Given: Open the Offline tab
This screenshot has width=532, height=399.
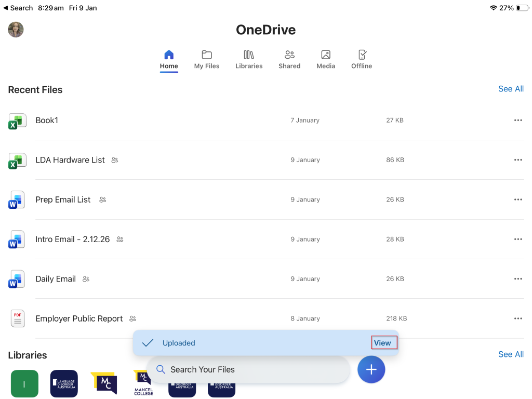Looking at the screenshot, I should point(362,60).
